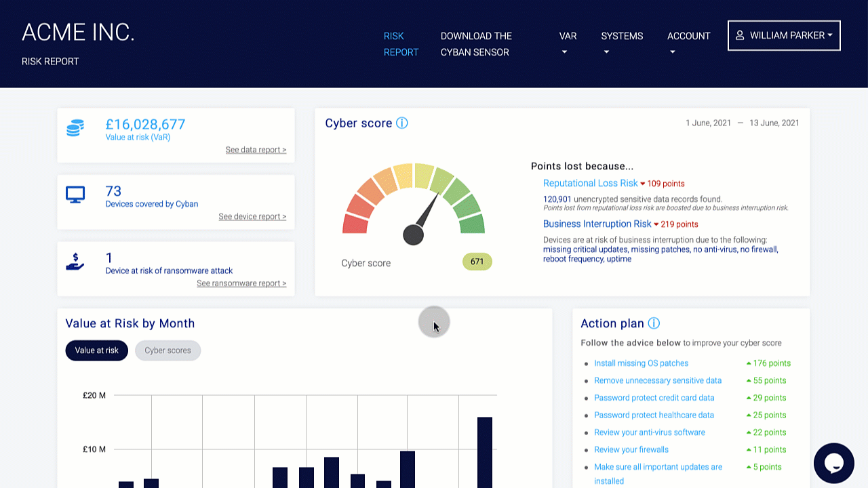
Task: Open the RISK REPORT nav item
Action: [x=401, y=44]
